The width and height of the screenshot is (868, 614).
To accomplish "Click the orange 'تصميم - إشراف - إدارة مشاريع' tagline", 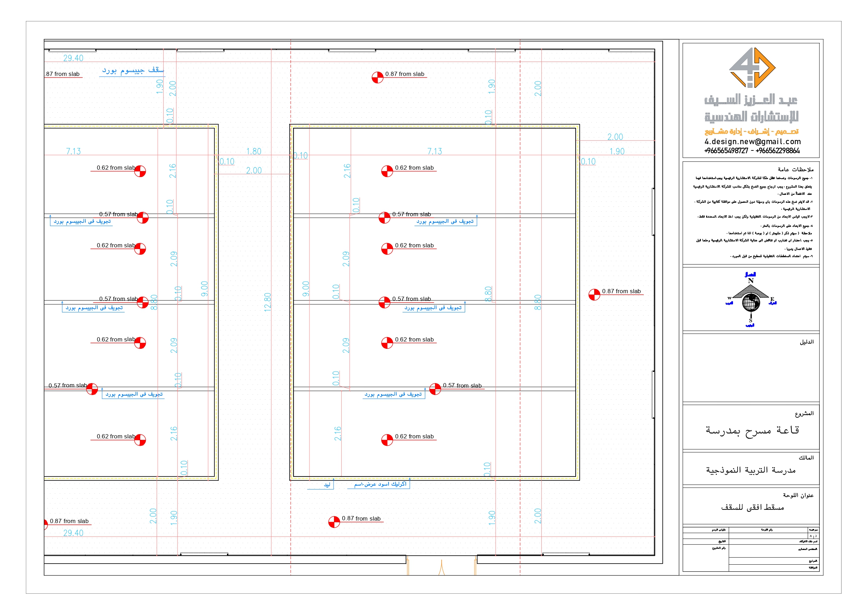I will [752, 131].
